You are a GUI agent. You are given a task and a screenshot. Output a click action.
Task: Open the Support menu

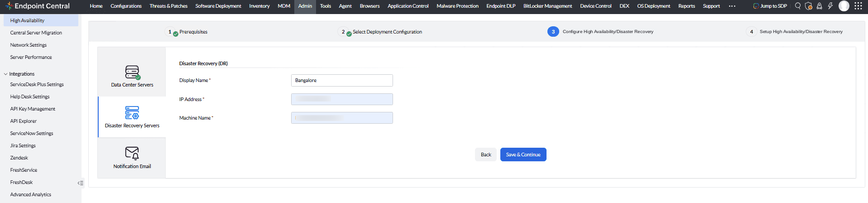711,6
